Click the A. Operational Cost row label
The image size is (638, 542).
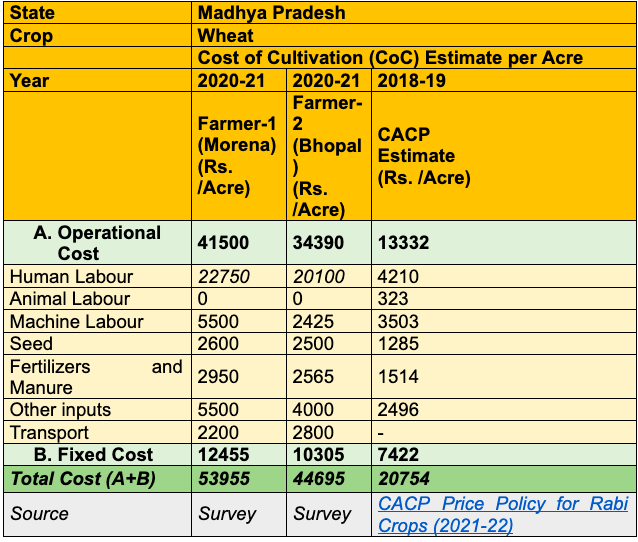97,243
